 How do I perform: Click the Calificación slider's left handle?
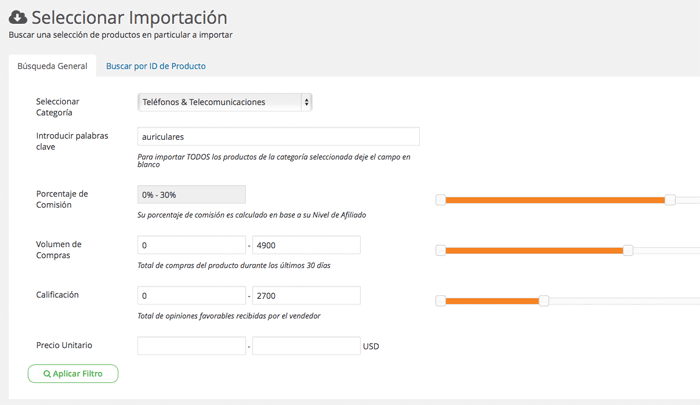coord(440,300)
